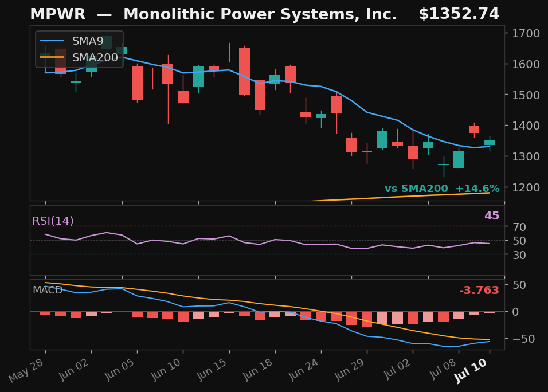Click the green candle at Jul 08
This screenshot has height=392, width=548.
pyautogui.click(x=459, y=160)
